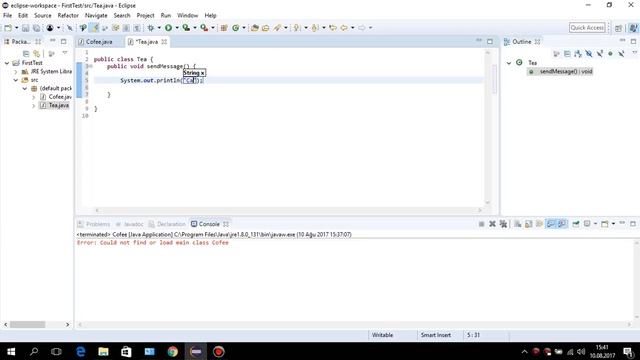640x360 pixels.
Task: Open the Display Selected Console dropdown
Action: (595, 224)
